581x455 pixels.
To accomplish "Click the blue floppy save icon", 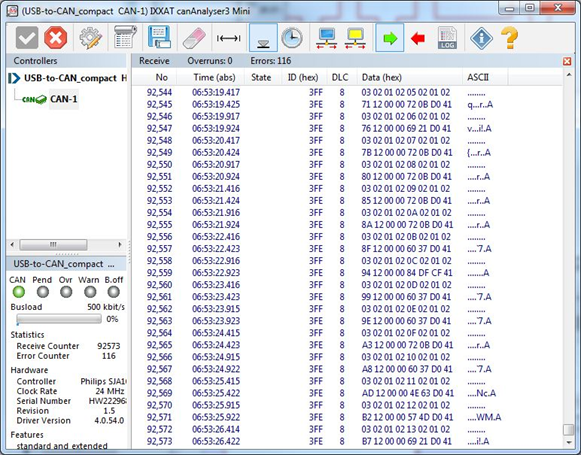I will [159, 37].
